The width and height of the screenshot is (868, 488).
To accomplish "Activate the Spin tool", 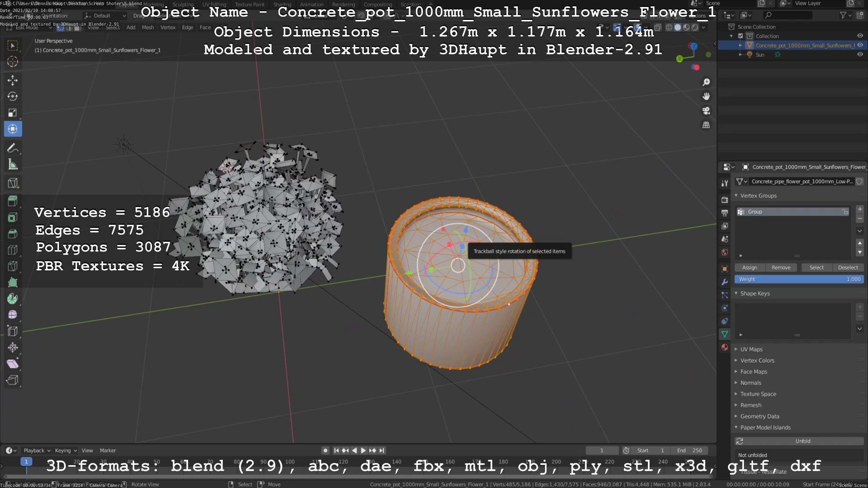I will tap(13, 299).
